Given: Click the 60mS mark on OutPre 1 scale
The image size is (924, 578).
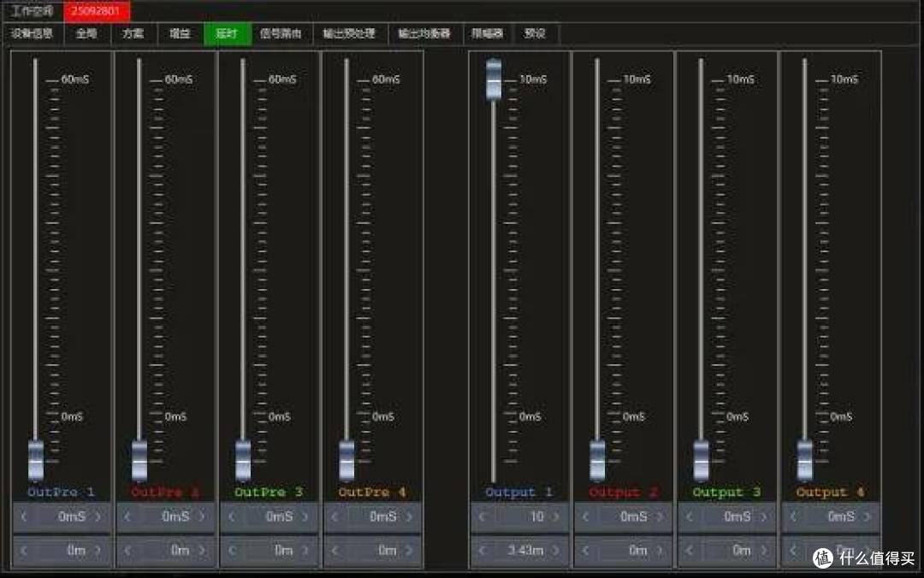Looking at the screenshot, I should pos(74,79).
